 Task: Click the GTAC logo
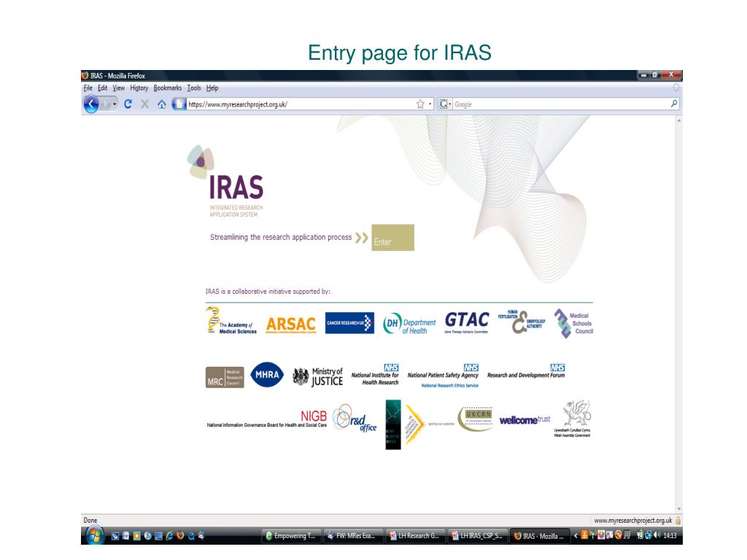467,322
